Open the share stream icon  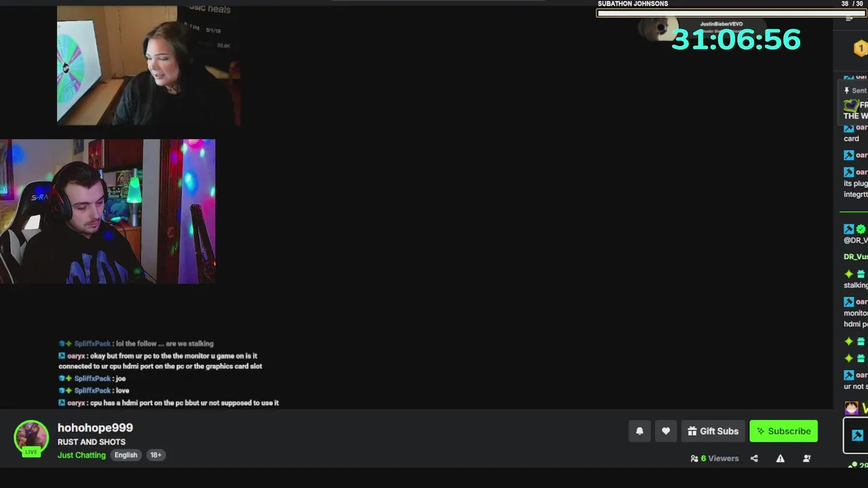click(754, 459)
